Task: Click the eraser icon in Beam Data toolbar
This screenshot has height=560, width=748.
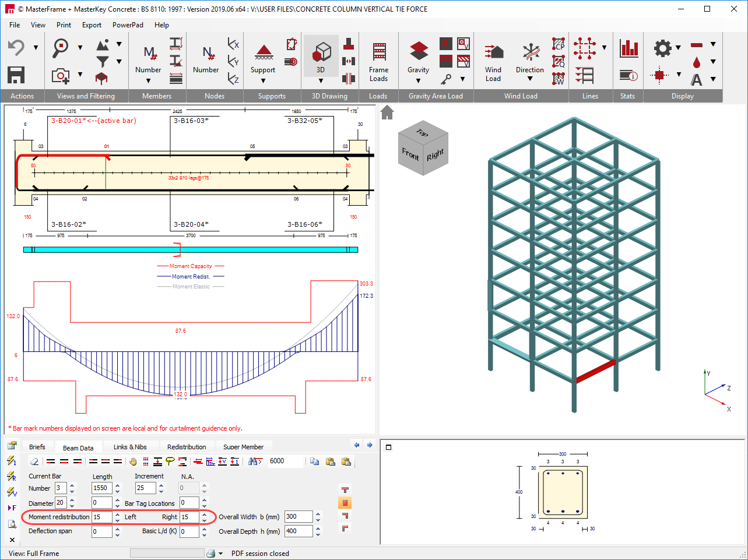Action: click(34, 462)
